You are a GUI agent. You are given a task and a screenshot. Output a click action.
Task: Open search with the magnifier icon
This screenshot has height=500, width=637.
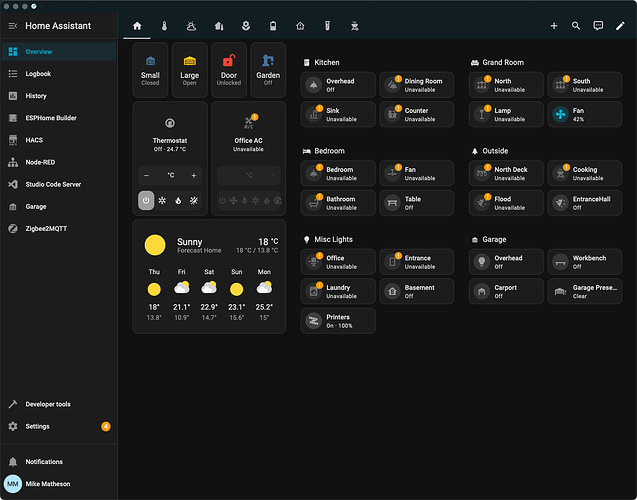[x=576, y=26]
